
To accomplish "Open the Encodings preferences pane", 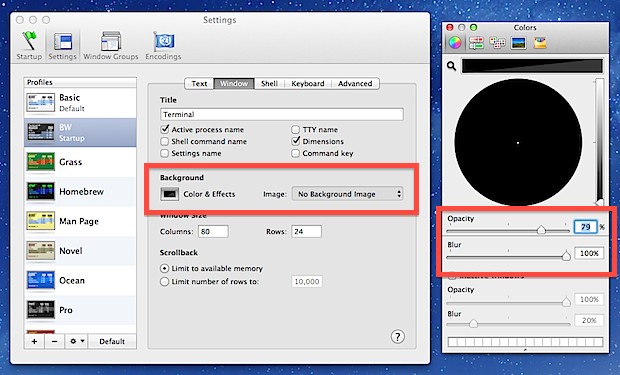I will click(163, 45).
